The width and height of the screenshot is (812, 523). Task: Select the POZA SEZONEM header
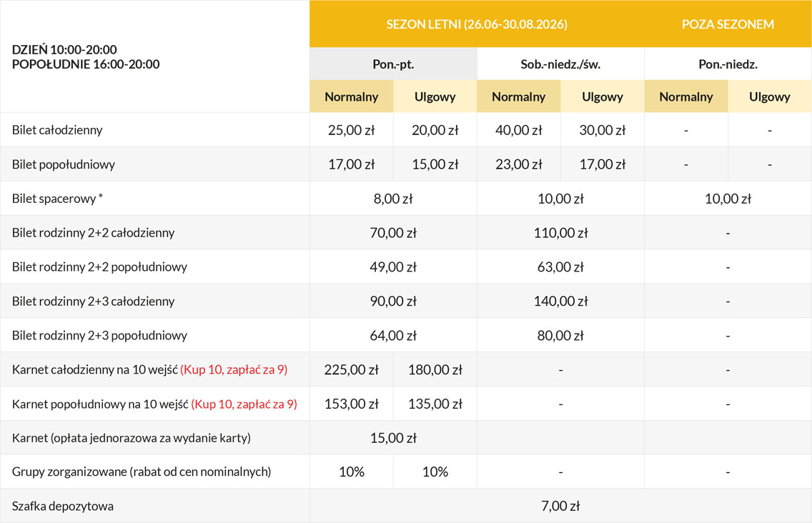tap(728, 24)
